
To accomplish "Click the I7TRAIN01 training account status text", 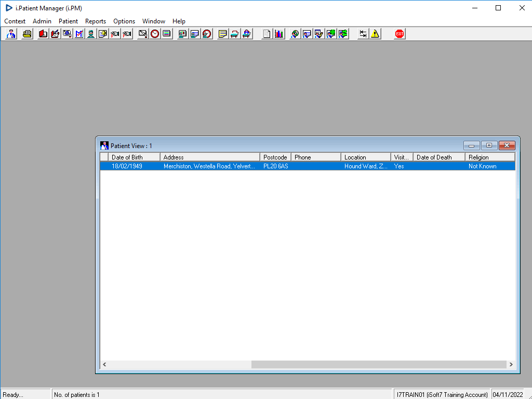I will coord(442,395).
